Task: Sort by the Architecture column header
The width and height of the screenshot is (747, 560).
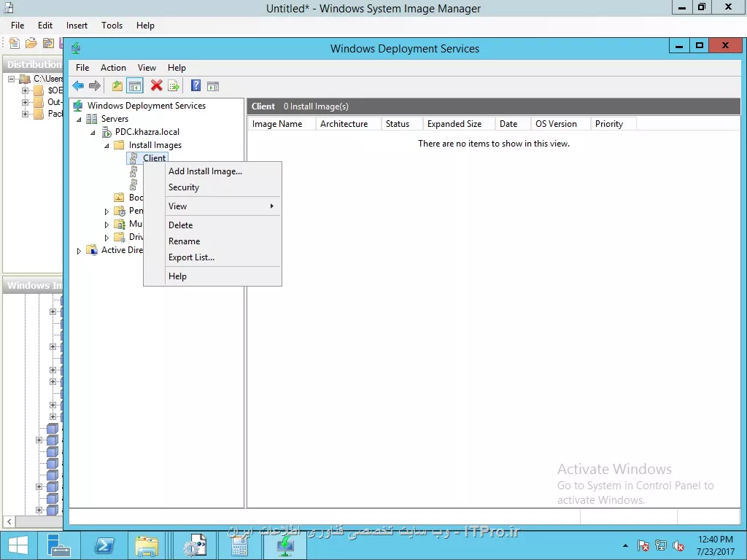Action: [x=348, y=124]
